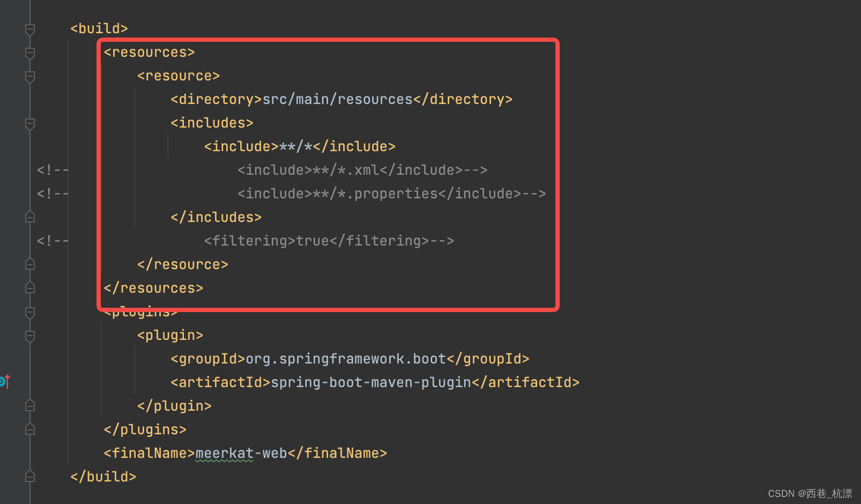Click org.springframework.boot groupId value

346,359
